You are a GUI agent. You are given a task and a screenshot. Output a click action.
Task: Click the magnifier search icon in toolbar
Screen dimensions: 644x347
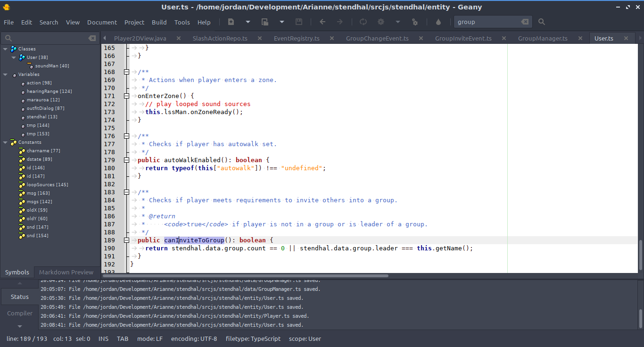[x=542, y=22]
